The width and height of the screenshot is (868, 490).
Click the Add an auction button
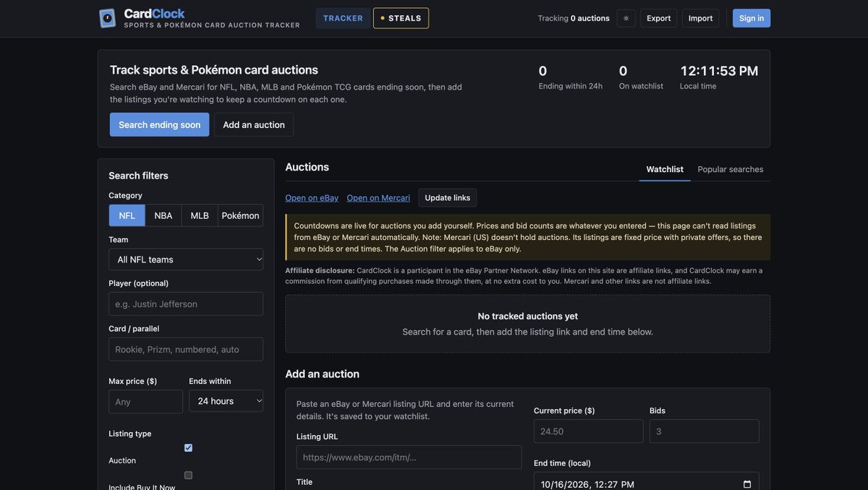(x=254, y=124)
